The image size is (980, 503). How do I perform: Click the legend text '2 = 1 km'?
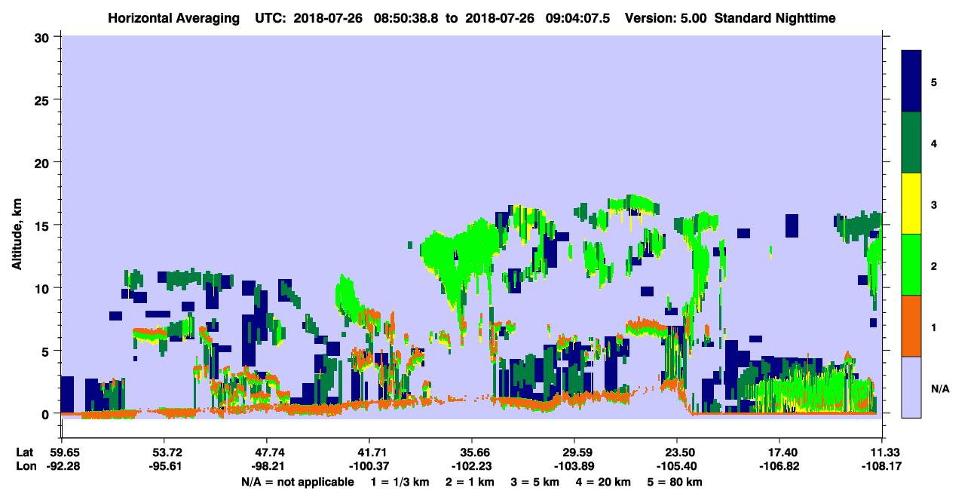pos(470,482)
